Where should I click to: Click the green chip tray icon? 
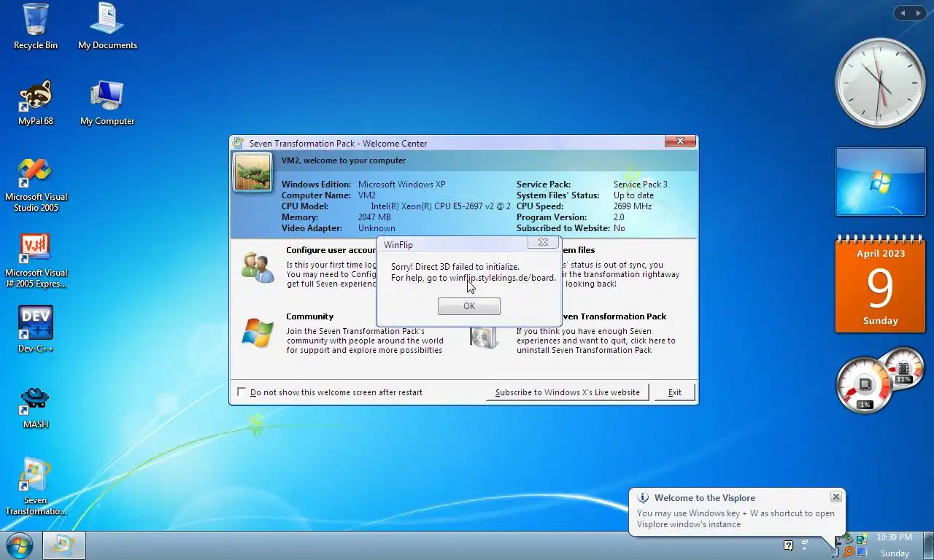[847, 538]
